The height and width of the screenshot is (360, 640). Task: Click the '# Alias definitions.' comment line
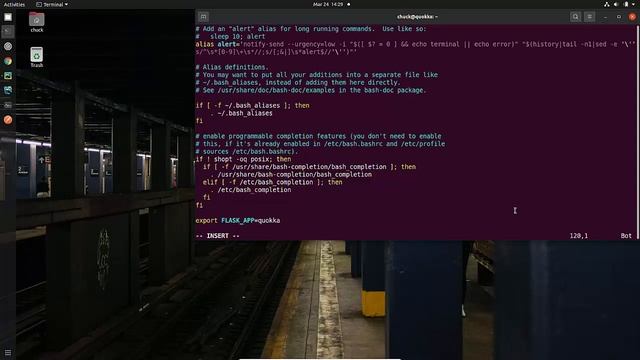click(x=232, y=67)
